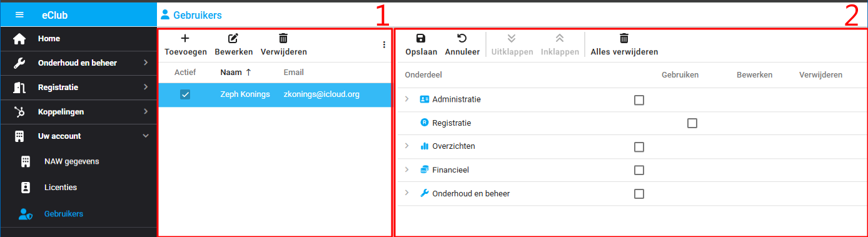Expand Onderhoud en beheer in permissions list

pos(407,193)
